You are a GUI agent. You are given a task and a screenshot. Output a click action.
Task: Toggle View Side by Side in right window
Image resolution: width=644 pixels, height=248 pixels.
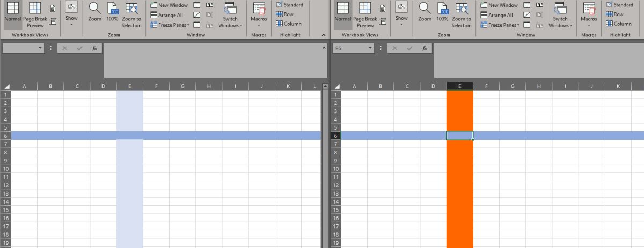[x=539, y=5]
